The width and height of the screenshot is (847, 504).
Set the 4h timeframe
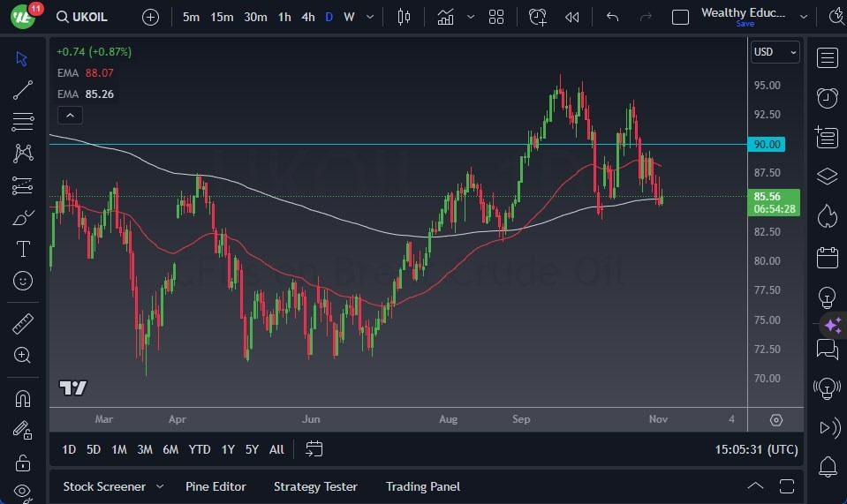point(307,17)
